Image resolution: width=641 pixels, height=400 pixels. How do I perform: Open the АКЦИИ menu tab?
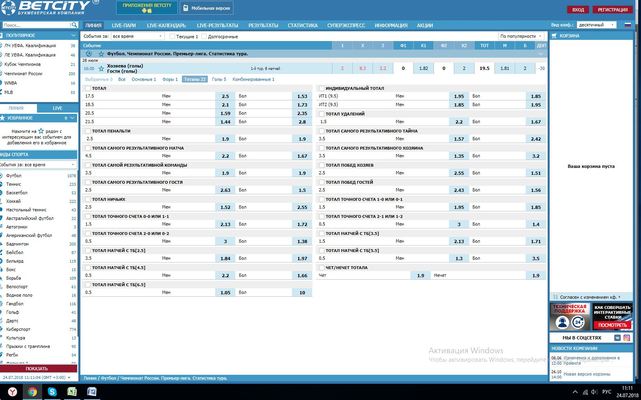(x=425, y=25)
